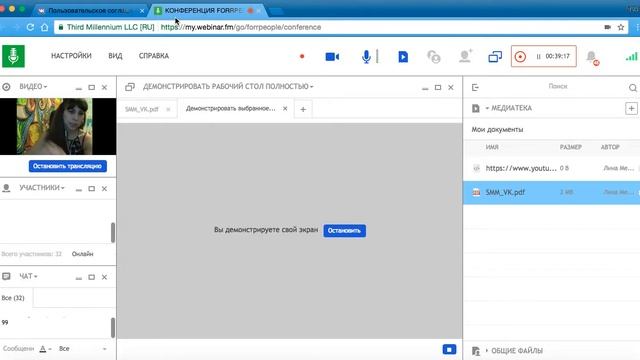
Task: Maximize the ВИДЕО panel
Action: 91,87
